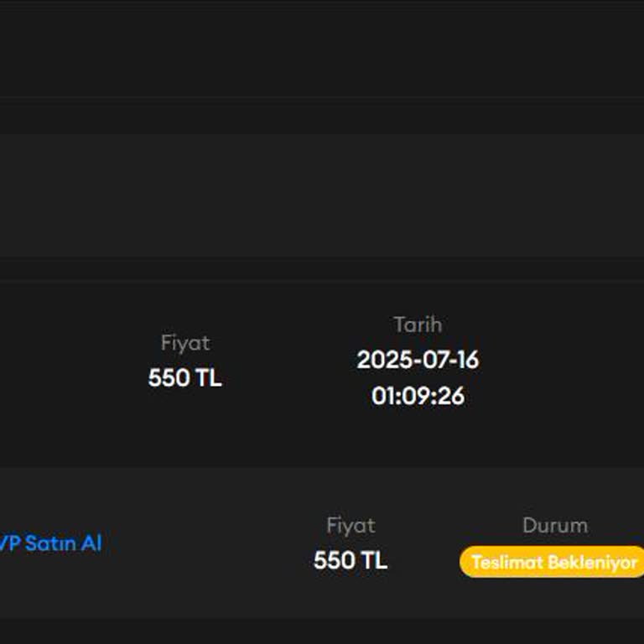Click the topmost dark empty panel

(322, 50)
